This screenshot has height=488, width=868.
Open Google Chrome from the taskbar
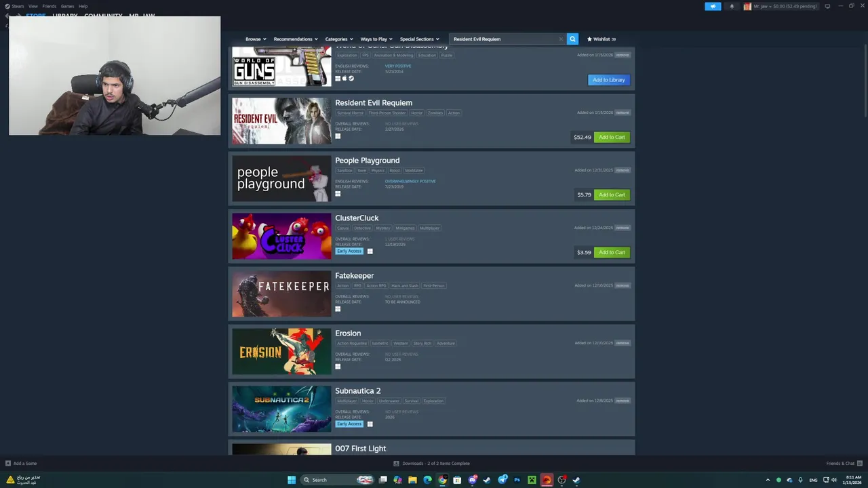pos(442,480)
